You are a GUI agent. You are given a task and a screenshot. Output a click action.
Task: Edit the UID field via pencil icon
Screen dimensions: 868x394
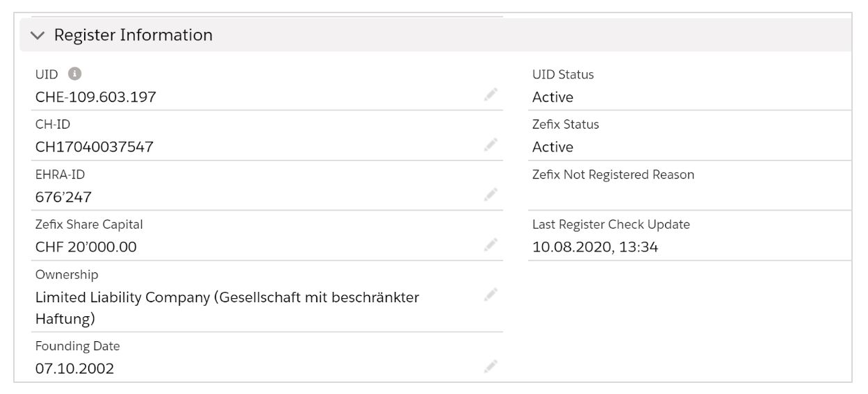[491, 95]
